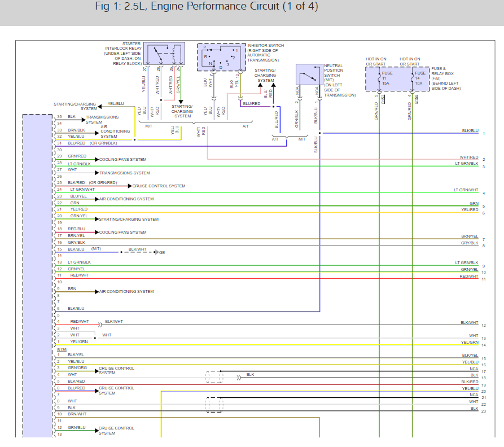Click the YEL/GRN wire label at output 14
Viewport: 504px width, 447px height.
[469, 342]
